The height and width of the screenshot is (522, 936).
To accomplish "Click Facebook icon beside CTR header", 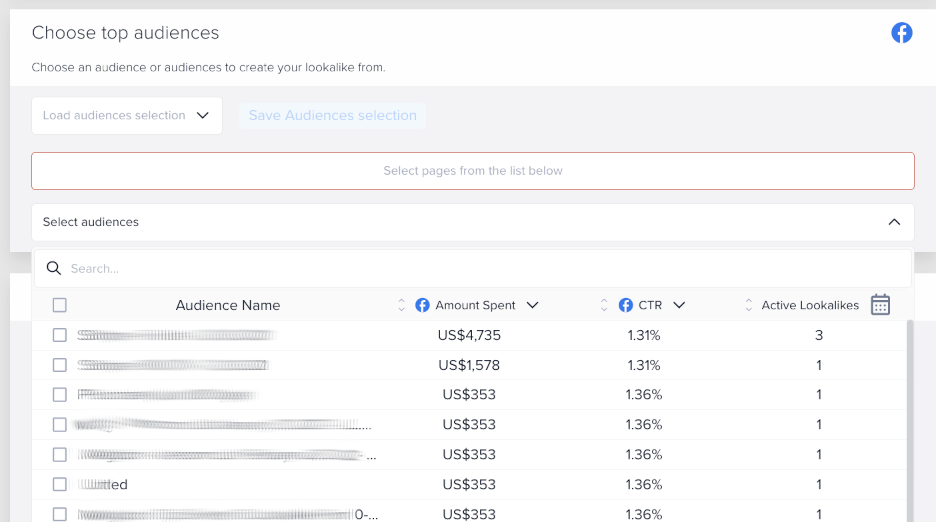I will (x=626, y=305).
